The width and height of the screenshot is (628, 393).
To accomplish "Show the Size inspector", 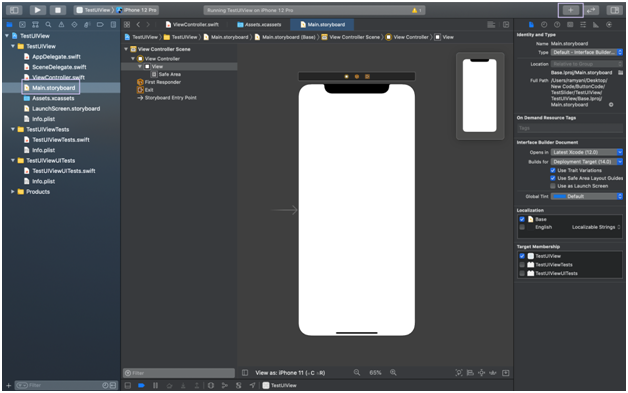I will 596,25.
